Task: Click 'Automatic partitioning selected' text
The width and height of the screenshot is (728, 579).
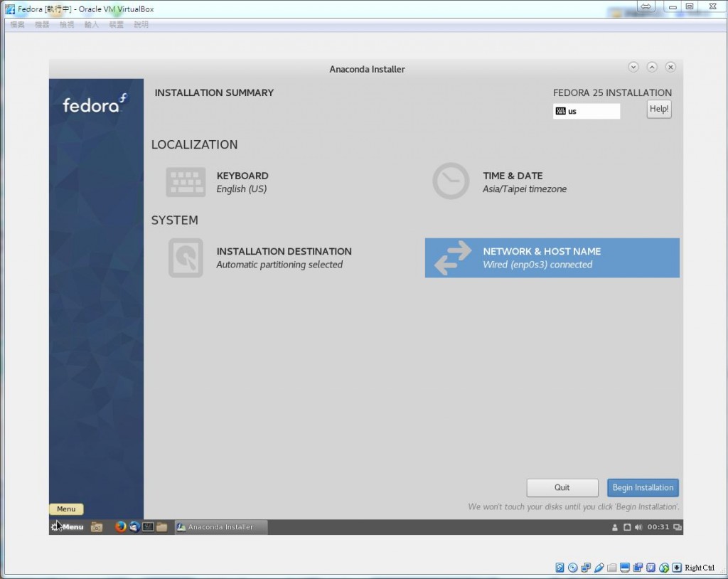Action: pyautogui.click(x=279, y=265)
